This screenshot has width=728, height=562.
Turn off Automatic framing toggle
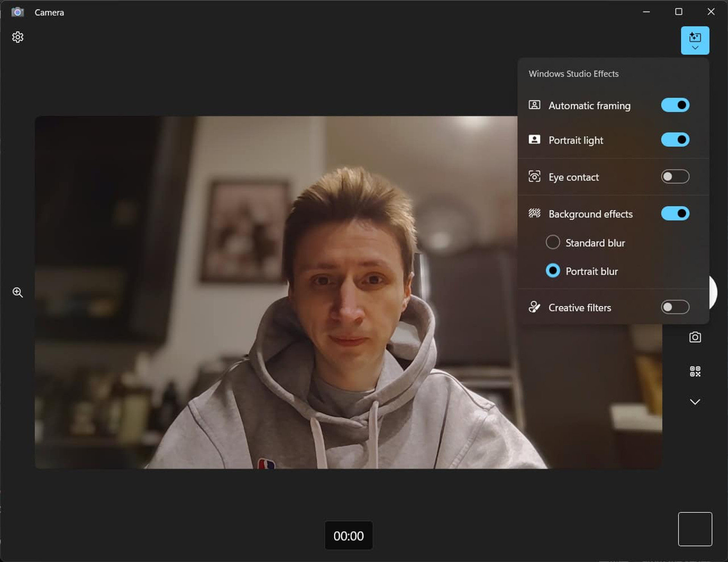pyautogui.click(x=675, y=105)
